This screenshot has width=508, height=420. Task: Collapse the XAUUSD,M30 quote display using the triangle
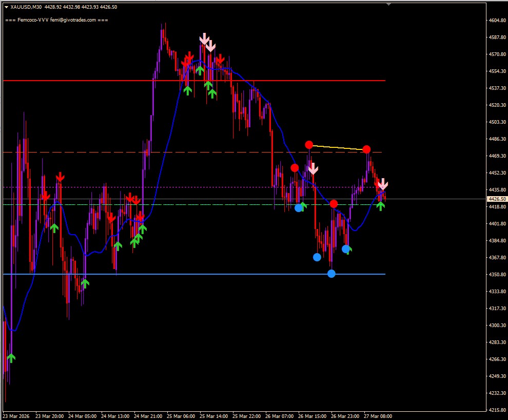[5, 7]
